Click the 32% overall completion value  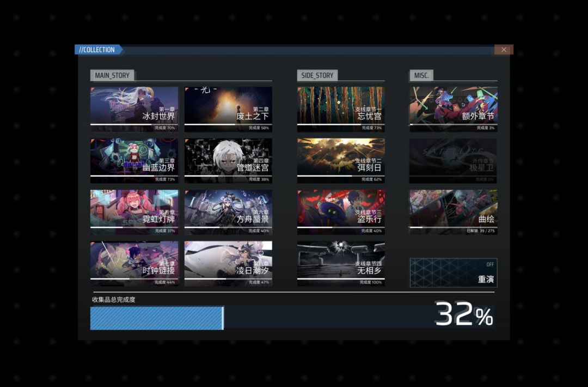464,314
